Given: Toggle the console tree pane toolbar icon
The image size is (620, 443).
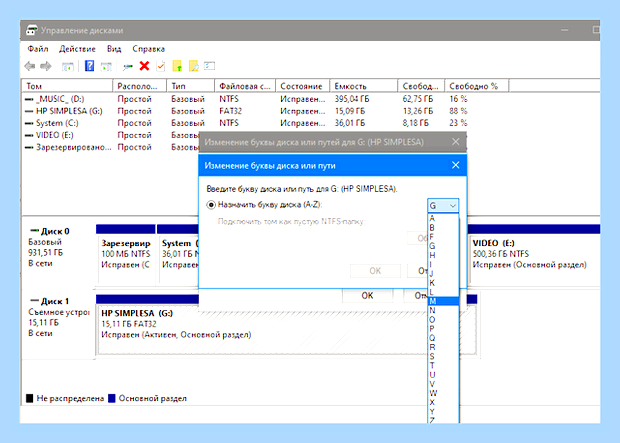Looking at the screenshot, I should point(68,66).
